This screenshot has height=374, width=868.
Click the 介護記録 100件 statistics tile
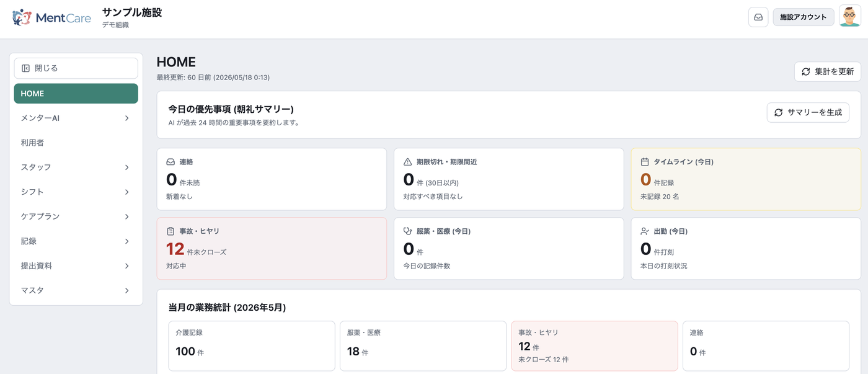click(x=252, y=346)
